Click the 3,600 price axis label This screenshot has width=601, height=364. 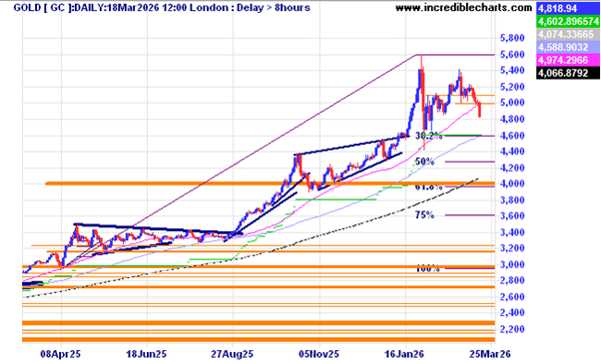coord(512,215)
